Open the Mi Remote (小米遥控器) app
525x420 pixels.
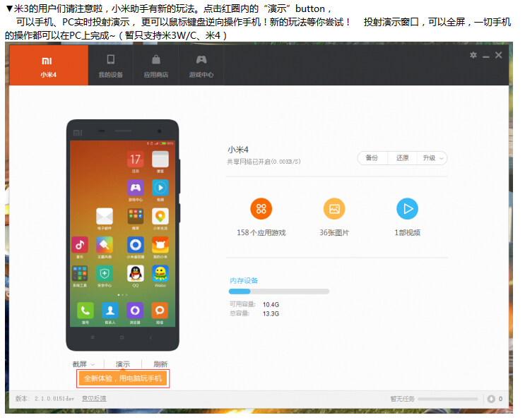coord(135,245)
